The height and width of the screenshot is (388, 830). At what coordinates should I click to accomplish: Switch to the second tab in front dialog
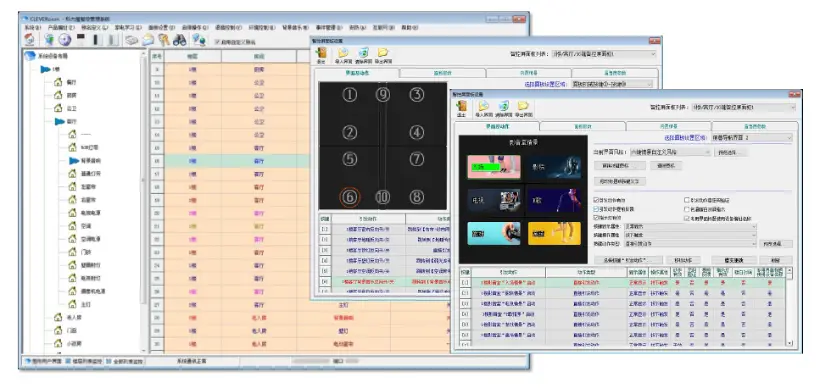583,127
